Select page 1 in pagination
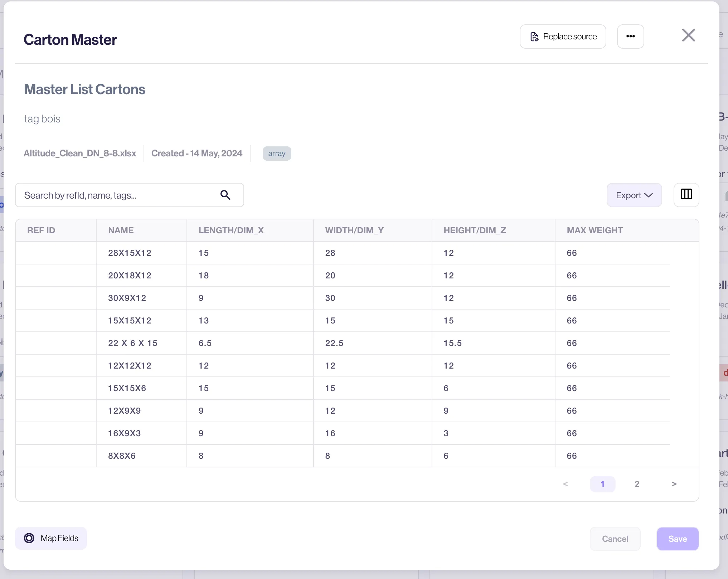The width and height of the screenshot is (728, 579). pyautogui.click(x=602, y=484)
